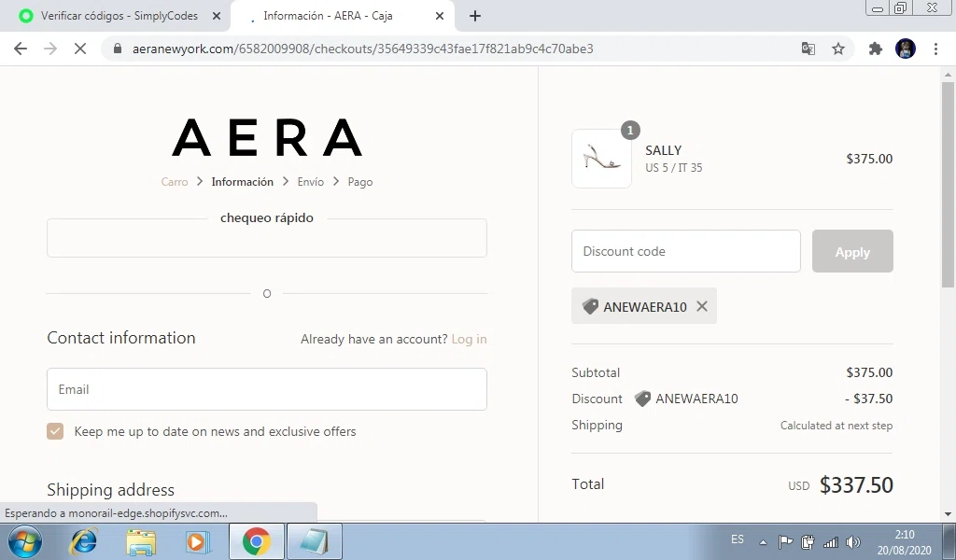This screenshot has width=956, height=560.
Task: Open the Chrome extensions puzzle icon
Action: coord(876,49)
